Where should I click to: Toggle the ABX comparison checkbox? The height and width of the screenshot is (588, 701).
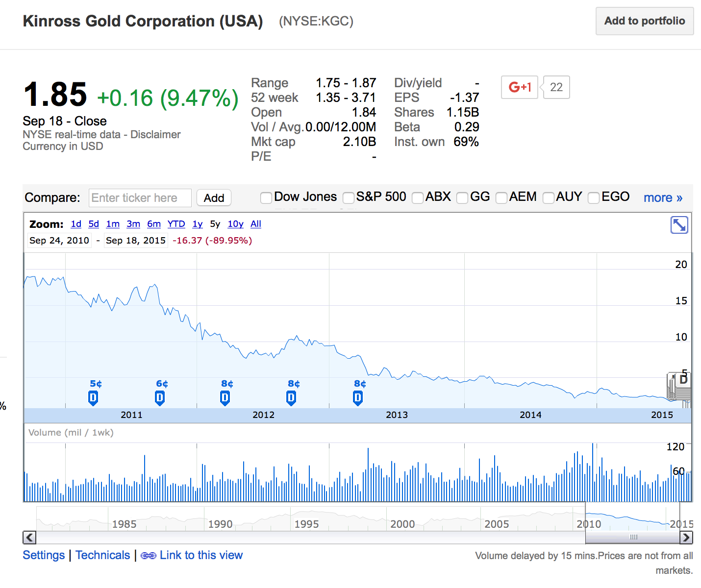418,198
